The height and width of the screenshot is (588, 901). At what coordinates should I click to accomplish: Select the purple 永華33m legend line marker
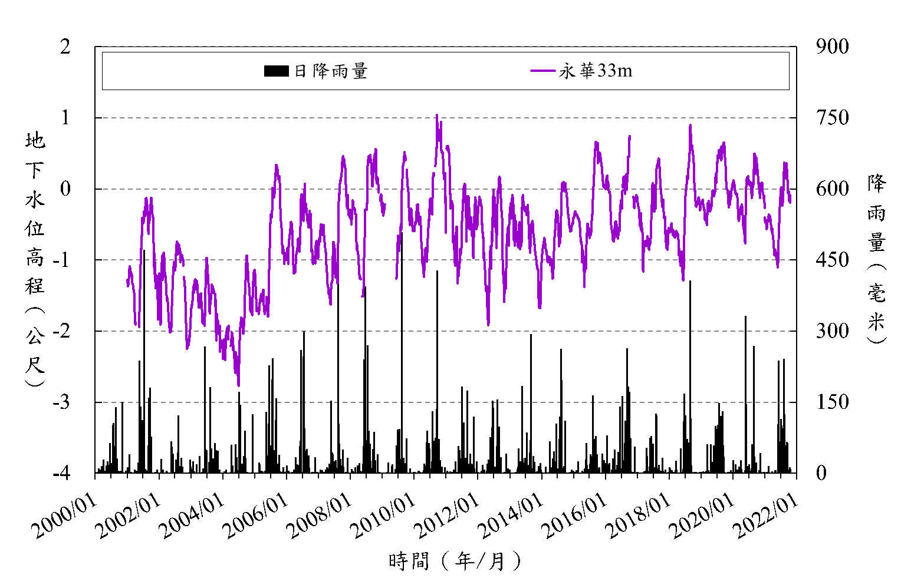click(x=542, y=71)
